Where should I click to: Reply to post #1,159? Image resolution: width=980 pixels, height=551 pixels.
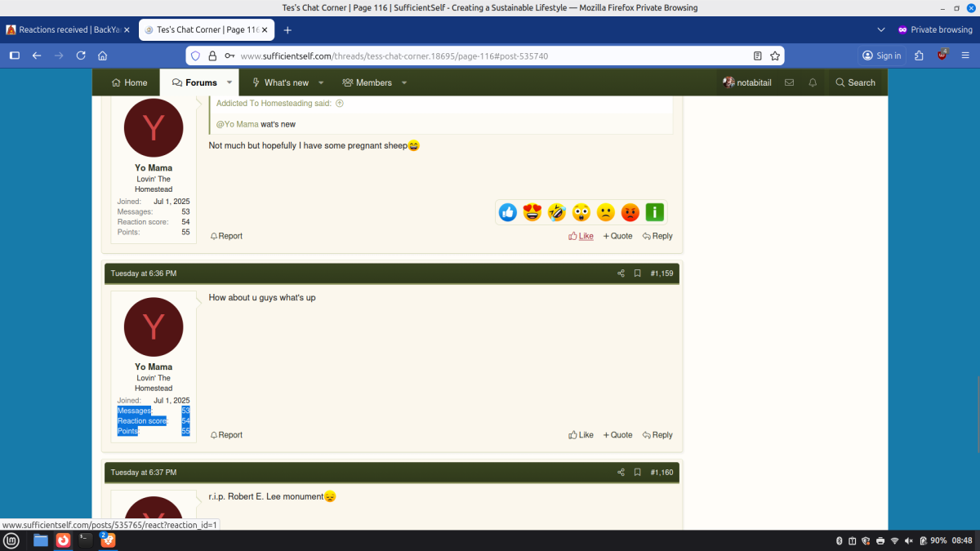pyautogui.click(x=657, y=435)
